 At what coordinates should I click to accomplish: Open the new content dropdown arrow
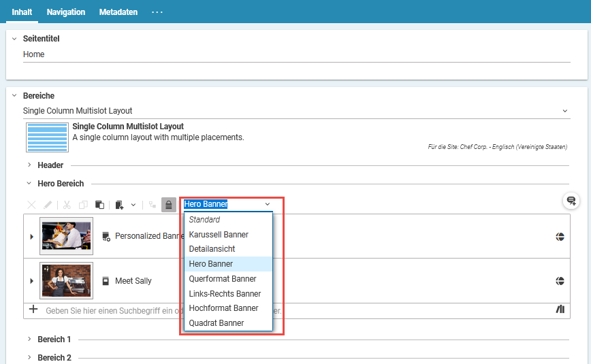[133, 205]
